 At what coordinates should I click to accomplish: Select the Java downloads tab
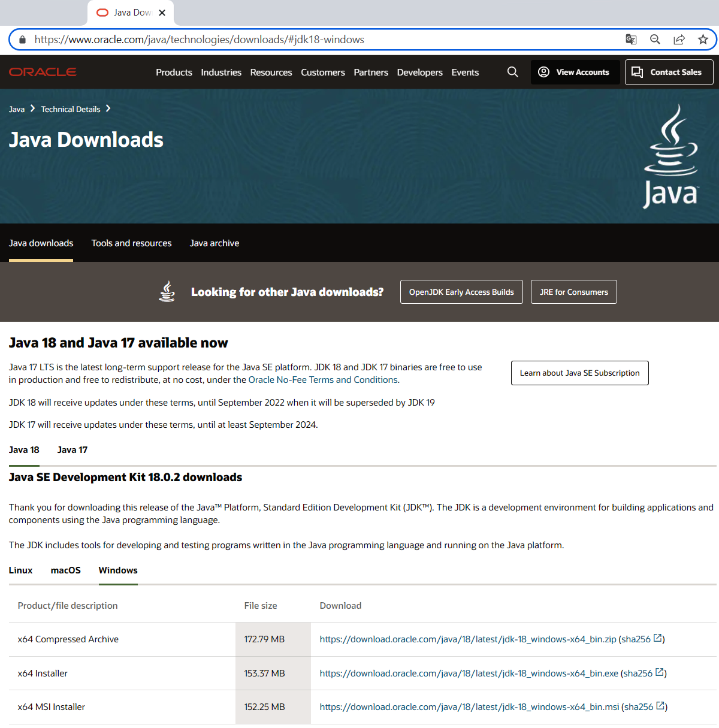pos(41,243)
